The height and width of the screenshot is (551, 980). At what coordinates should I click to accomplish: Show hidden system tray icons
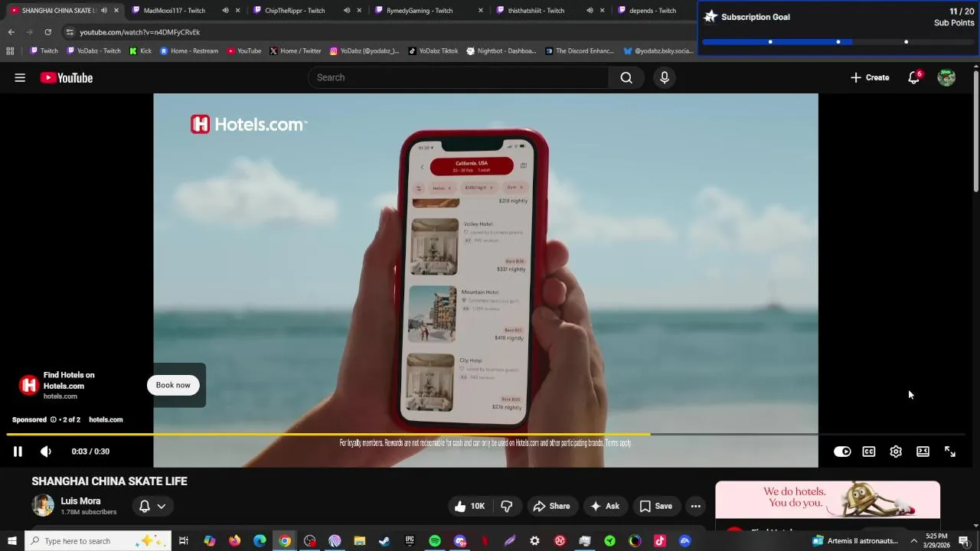click(913, 541)
